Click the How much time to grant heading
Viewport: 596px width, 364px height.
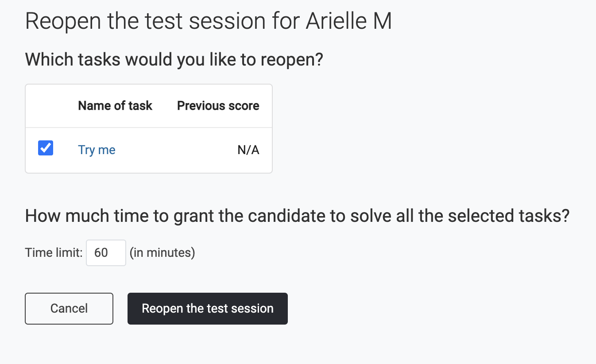tap(297, 216)
